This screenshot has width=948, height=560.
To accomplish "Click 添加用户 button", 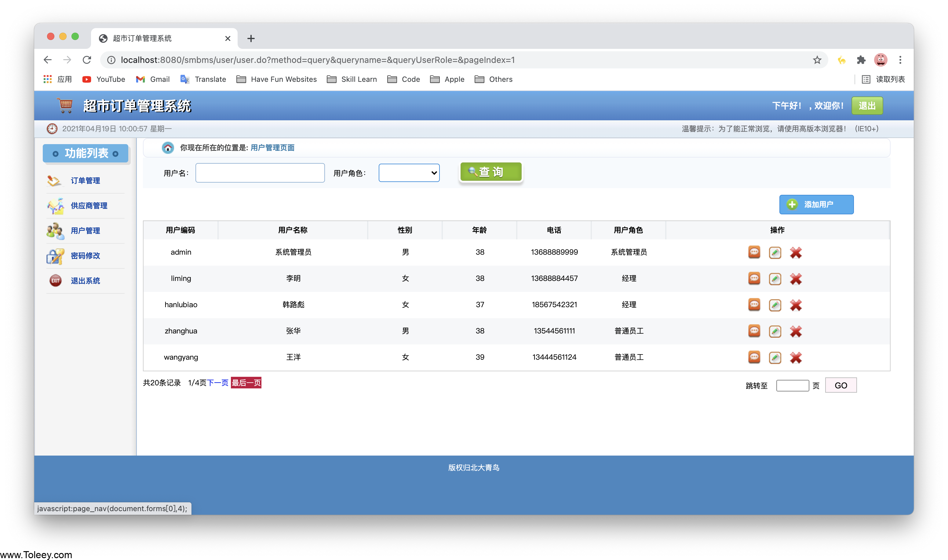I will [x=816, y=205].
